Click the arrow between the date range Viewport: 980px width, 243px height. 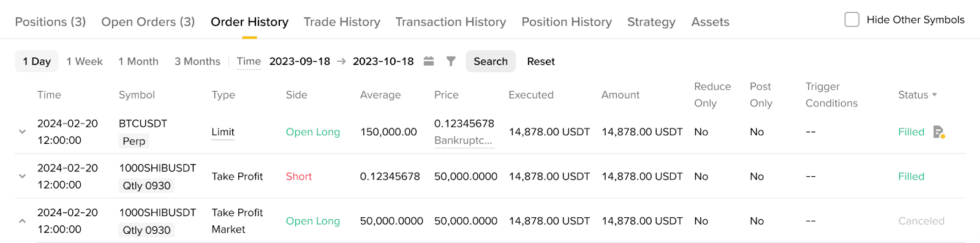coord(342,61)
